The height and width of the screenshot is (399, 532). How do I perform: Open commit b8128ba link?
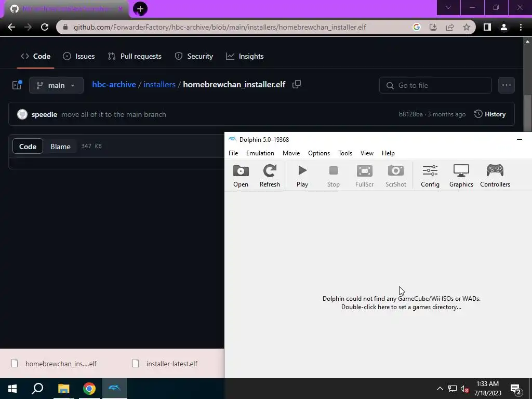pyautogui.click(x=410, y=114)
